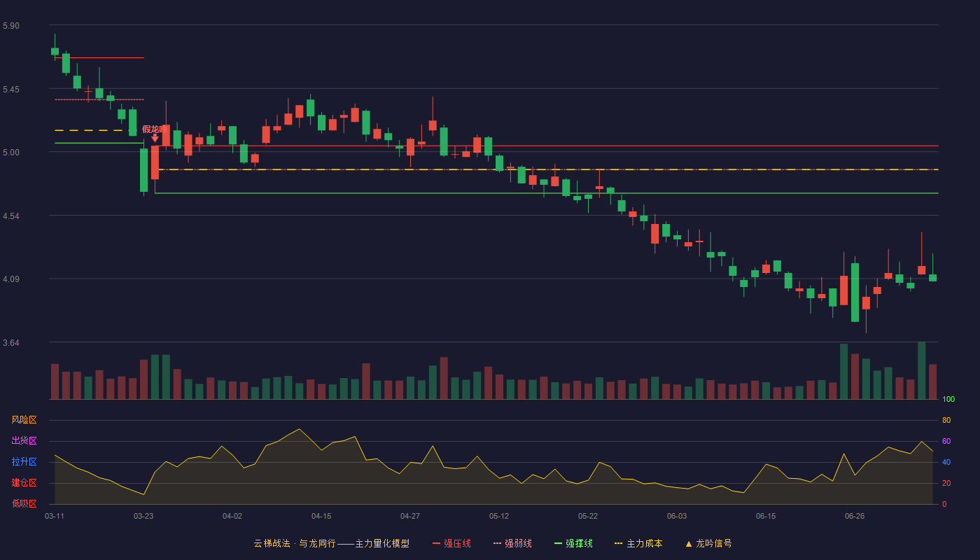
Task: Click the 40 indicator scale label
Action: [x=946, y=462]
